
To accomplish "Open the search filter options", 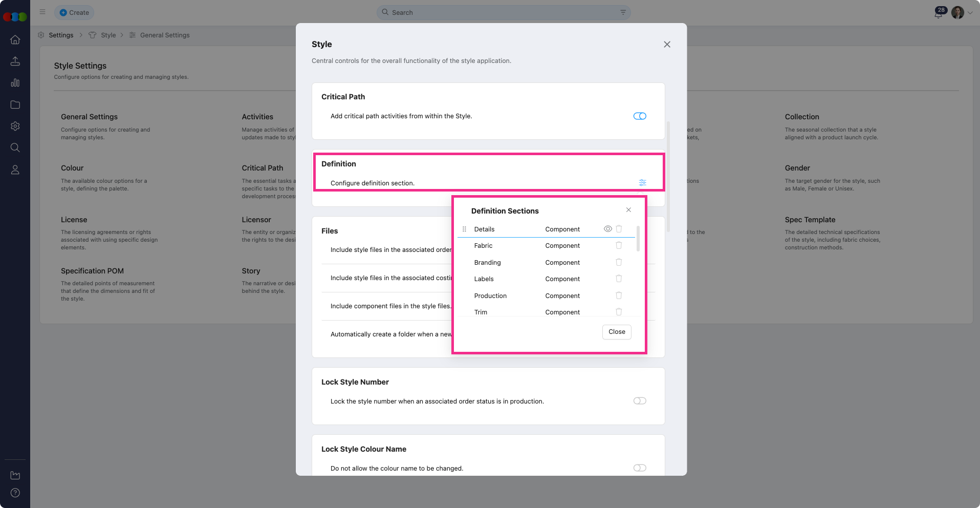I will coord(623,12).
